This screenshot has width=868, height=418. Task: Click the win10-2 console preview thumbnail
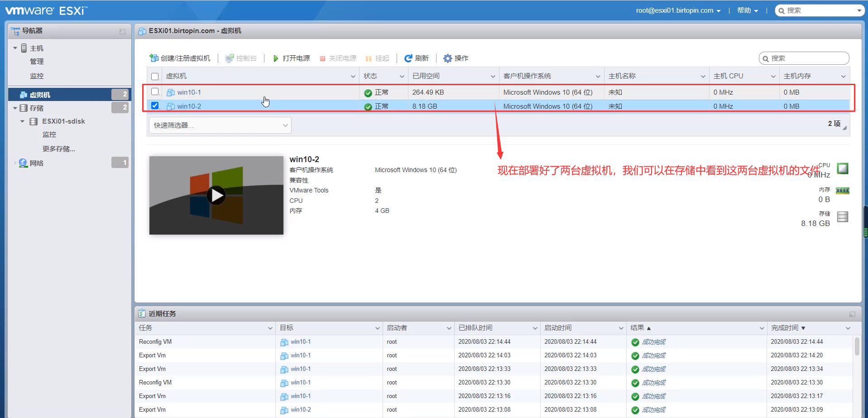(x=216, y=196)
